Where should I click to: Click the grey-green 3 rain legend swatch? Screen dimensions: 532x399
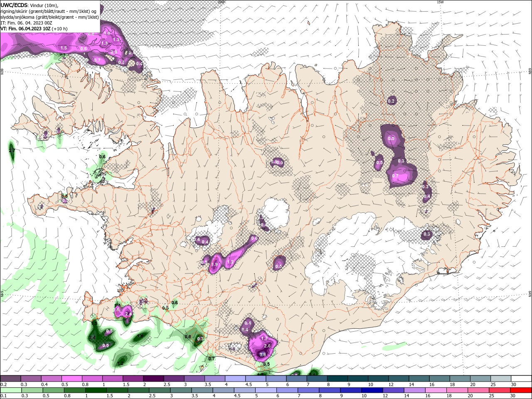pyautogui.click(x=180, y=390)
